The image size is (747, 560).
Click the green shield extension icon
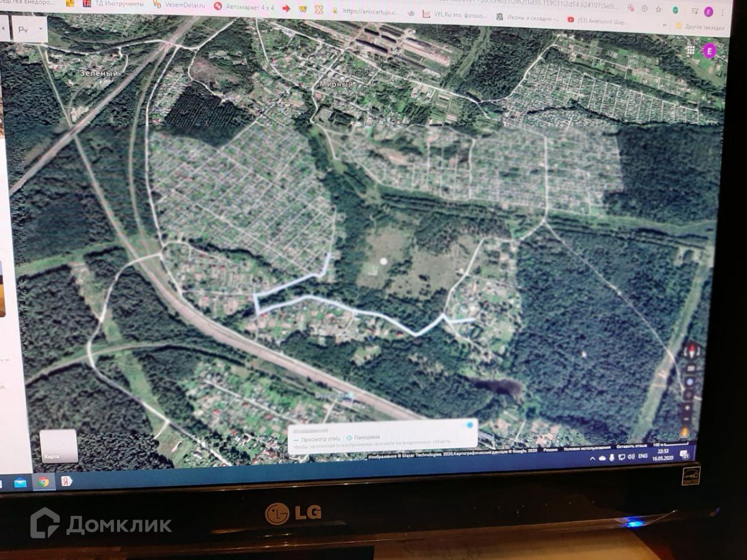click(x=675, y=10)
